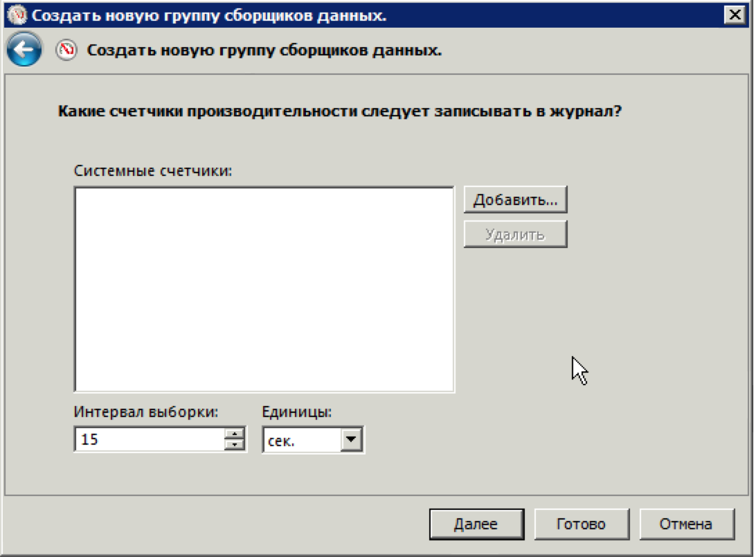Click the blue back arrow button
The height and width of the screenshot is (557, 756).
pyautogui.click(x=24, y=50)
